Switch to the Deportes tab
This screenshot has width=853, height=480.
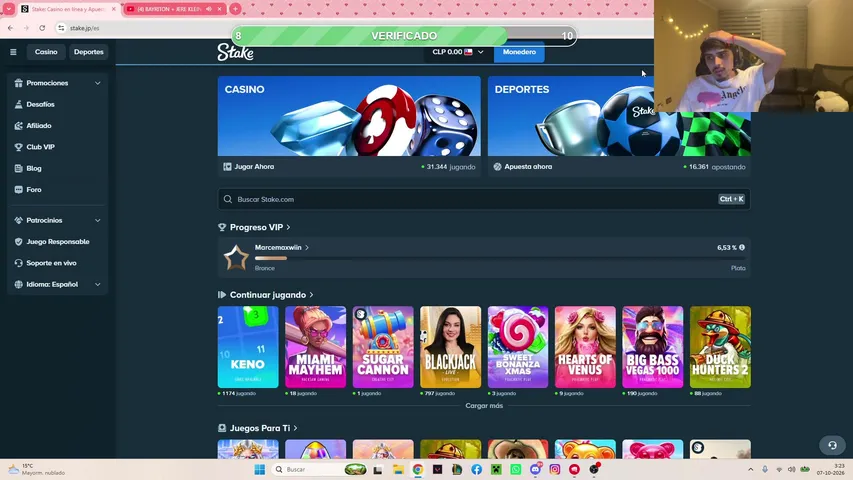[89, 52]
